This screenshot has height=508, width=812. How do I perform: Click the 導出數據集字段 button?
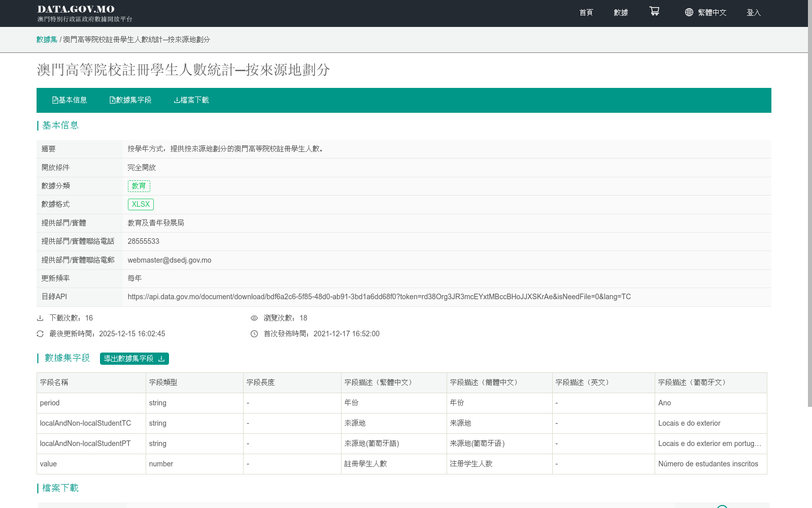tap(134, 359)
